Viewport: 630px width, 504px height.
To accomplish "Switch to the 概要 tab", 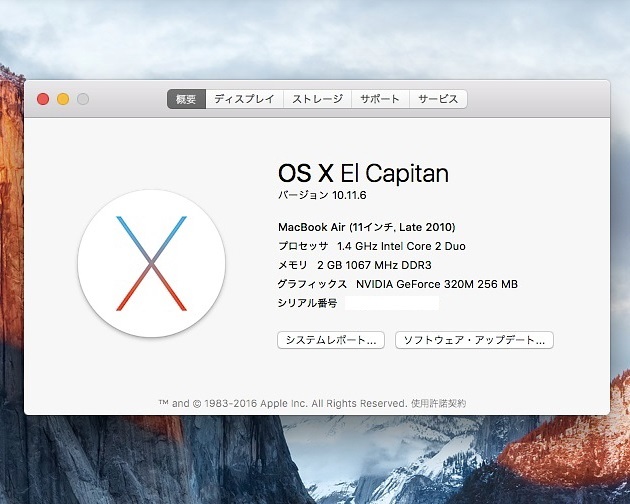I will 186,99.
